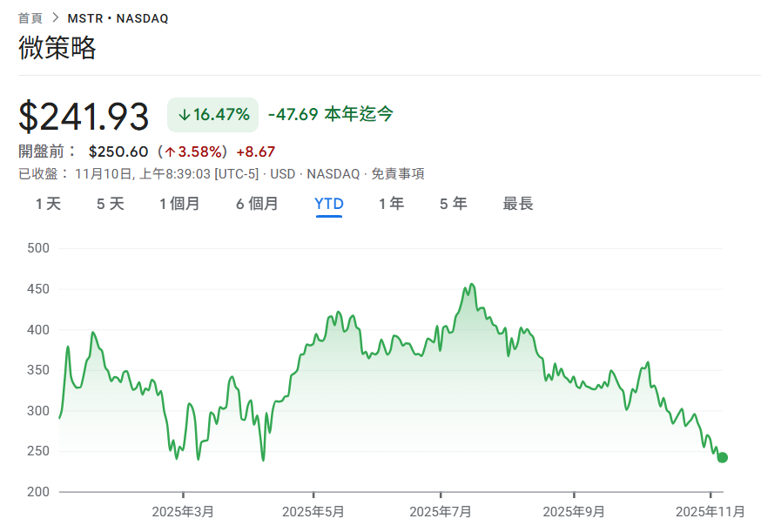Image resolution: width=761 pixels, height=532 pixels.
Task: Select the 5天 time range
Action: coord(109,203)
